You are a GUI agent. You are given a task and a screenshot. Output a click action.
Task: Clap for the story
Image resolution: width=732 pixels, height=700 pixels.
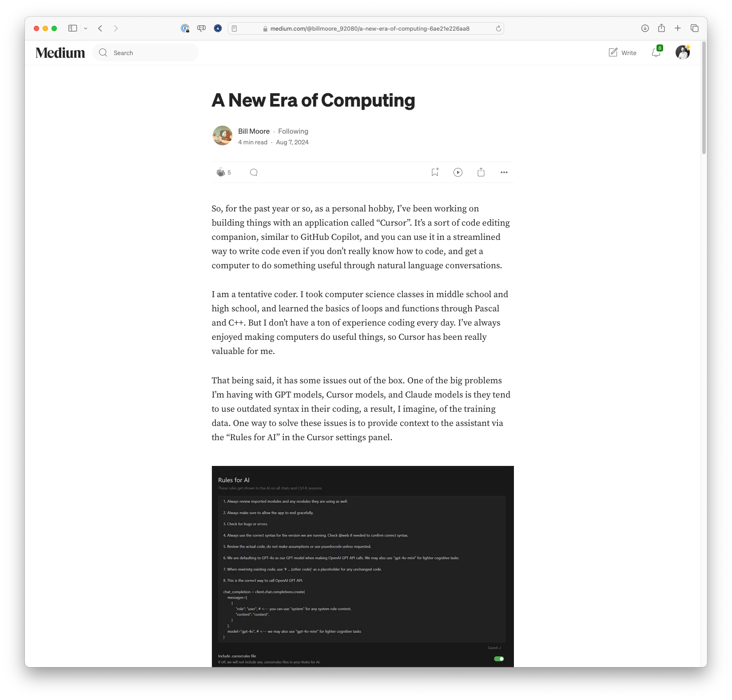click(x=221, y=172)
